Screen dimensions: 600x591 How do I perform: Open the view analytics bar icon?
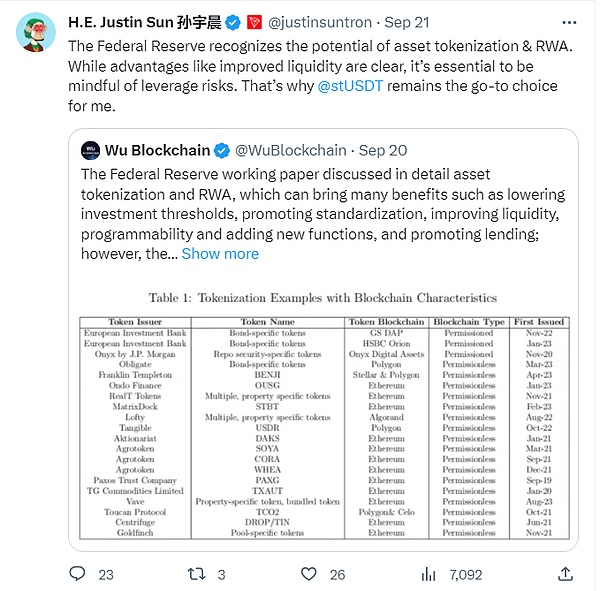[429, 574]
